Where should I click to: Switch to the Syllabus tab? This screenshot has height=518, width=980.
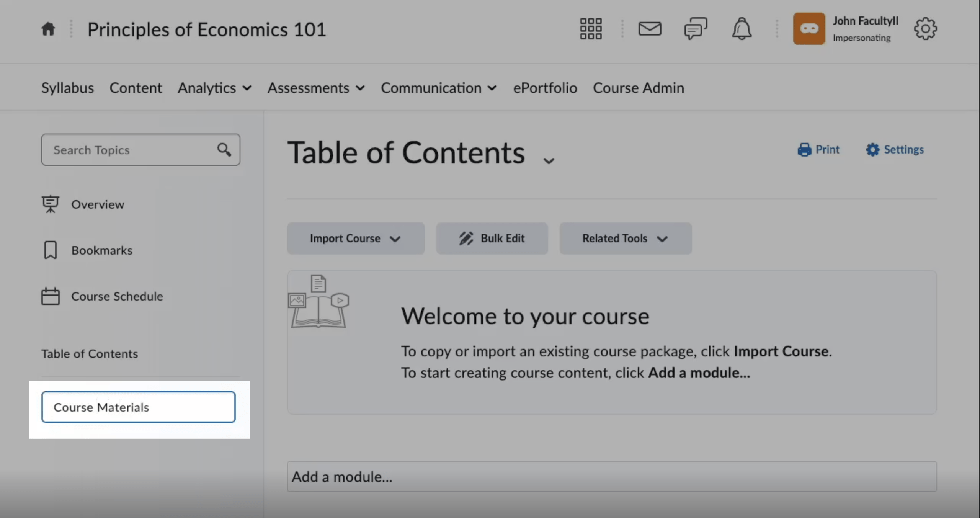tap(67, 88)
